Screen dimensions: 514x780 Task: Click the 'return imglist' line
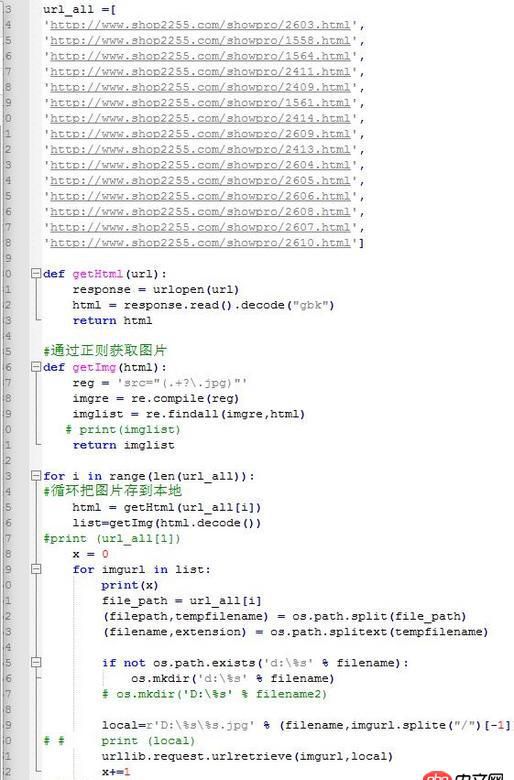pos(123,445)
